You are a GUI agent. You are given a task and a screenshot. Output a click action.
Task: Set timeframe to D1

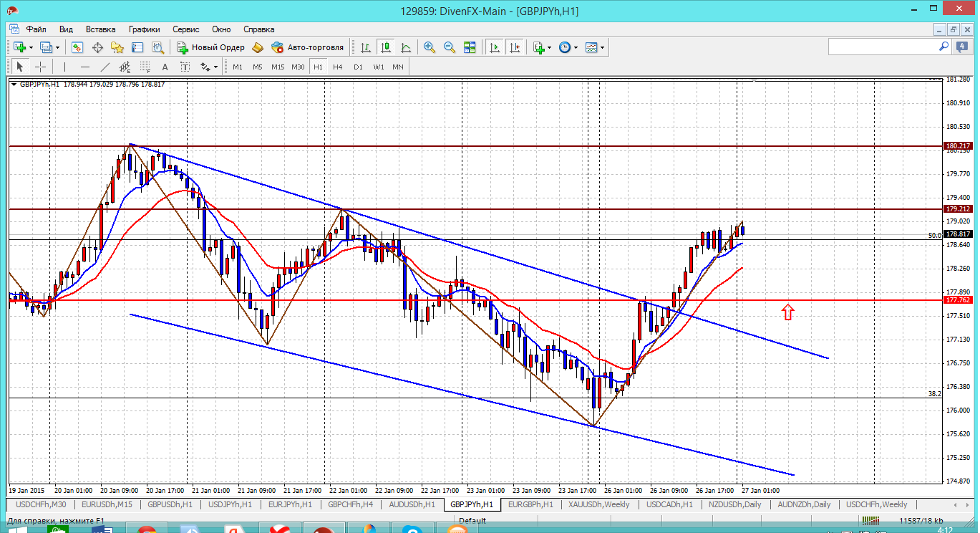coord(358,67)
